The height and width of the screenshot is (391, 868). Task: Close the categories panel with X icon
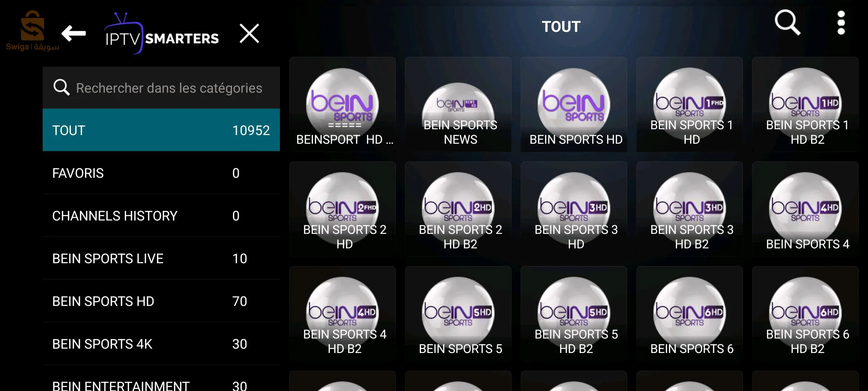coord(249,34)
